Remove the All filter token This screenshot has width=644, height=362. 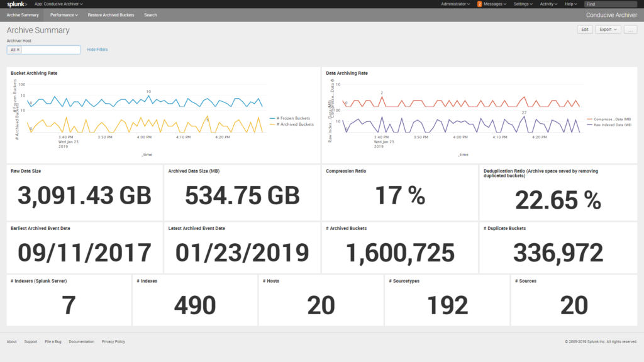tap(18, 50)
